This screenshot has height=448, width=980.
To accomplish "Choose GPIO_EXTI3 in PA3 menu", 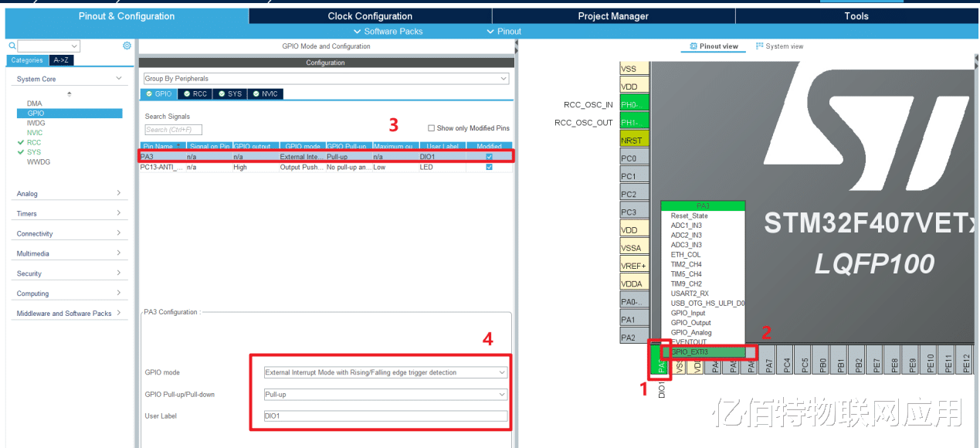I will point(703,351).
